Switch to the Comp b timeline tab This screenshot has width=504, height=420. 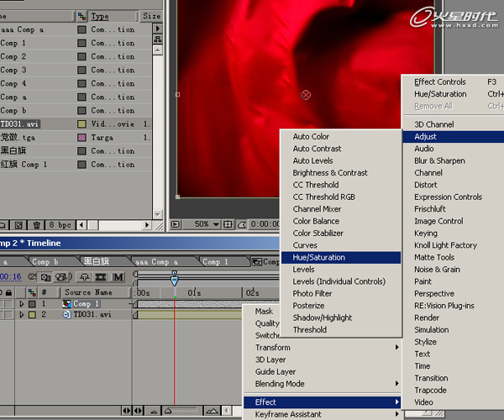point(45,261)
